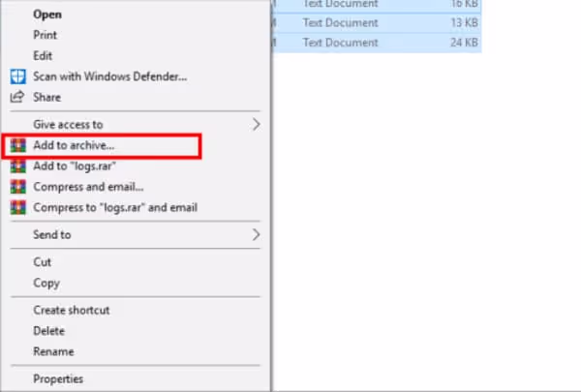
Task: Click WinRAR icon beside Add to archive
Action: pyautogui.click(x=18, y=145)
